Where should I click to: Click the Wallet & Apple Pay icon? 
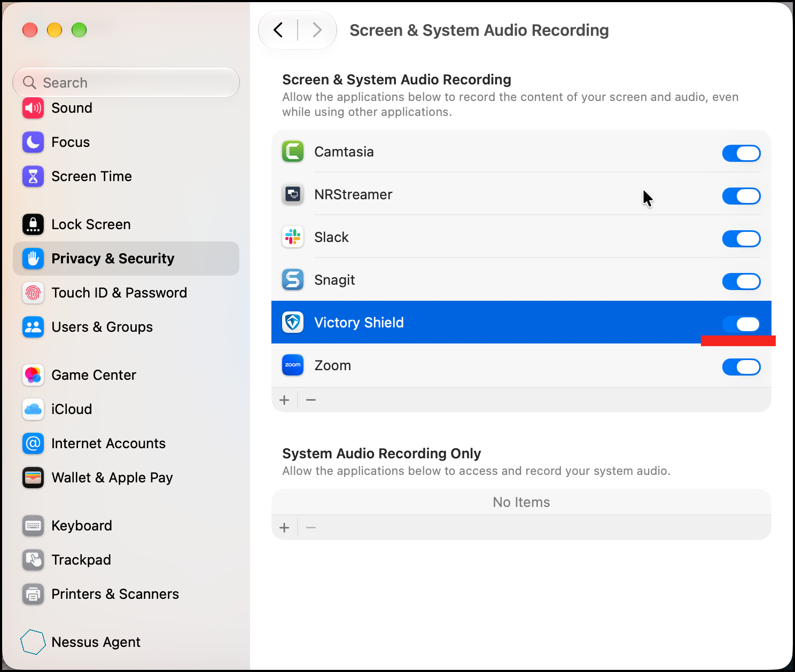coord(33,478)
